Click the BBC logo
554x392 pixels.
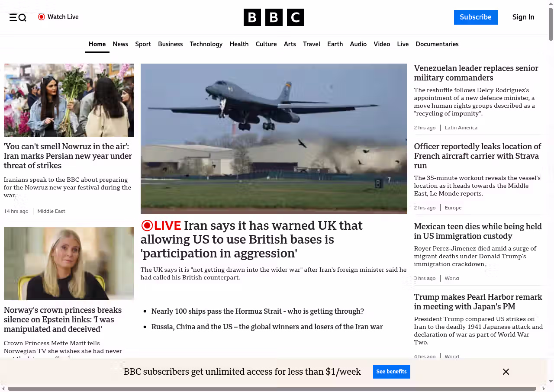pos(274,17)
